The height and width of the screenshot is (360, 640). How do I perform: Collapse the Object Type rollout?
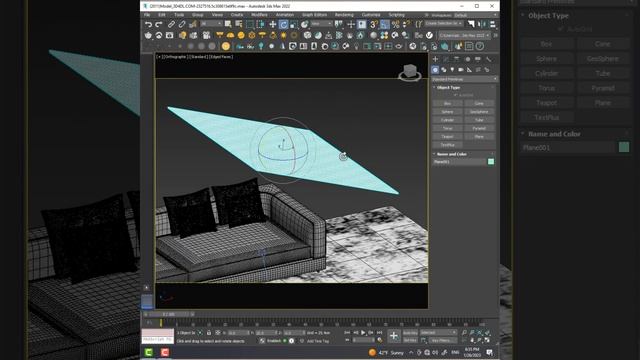(448, 87)
